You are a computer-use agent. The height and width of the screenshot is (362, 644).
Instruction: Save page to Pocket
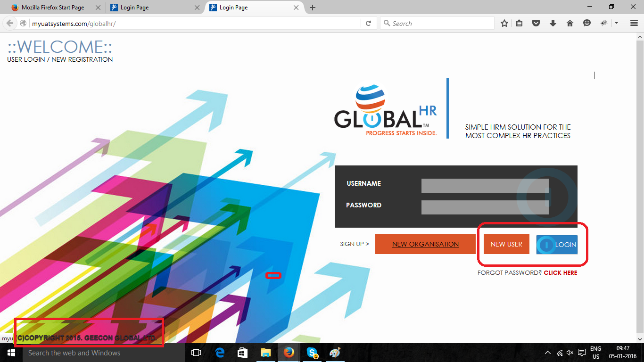tap(536, 23)
